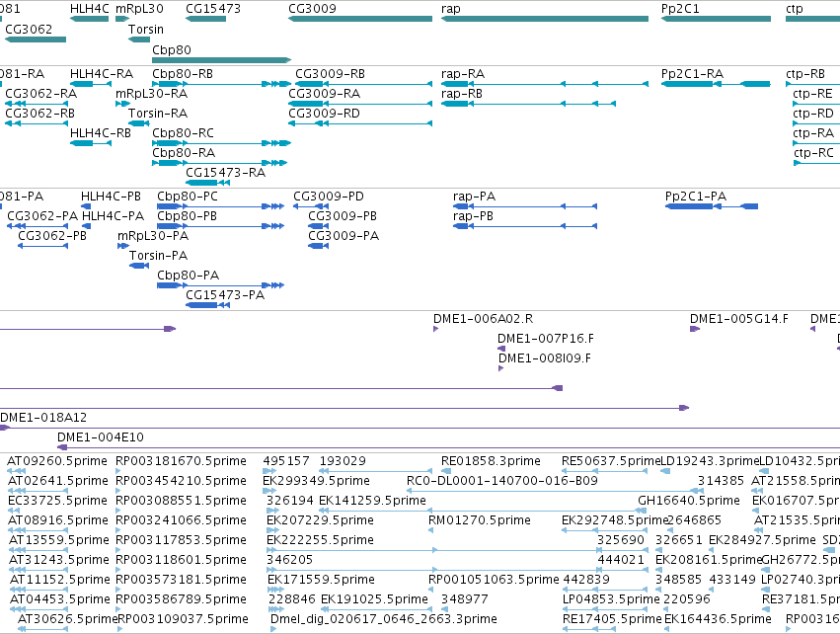Click the AT30626.5prime EST label
840x634 pixels.
[x=67, y=619]
